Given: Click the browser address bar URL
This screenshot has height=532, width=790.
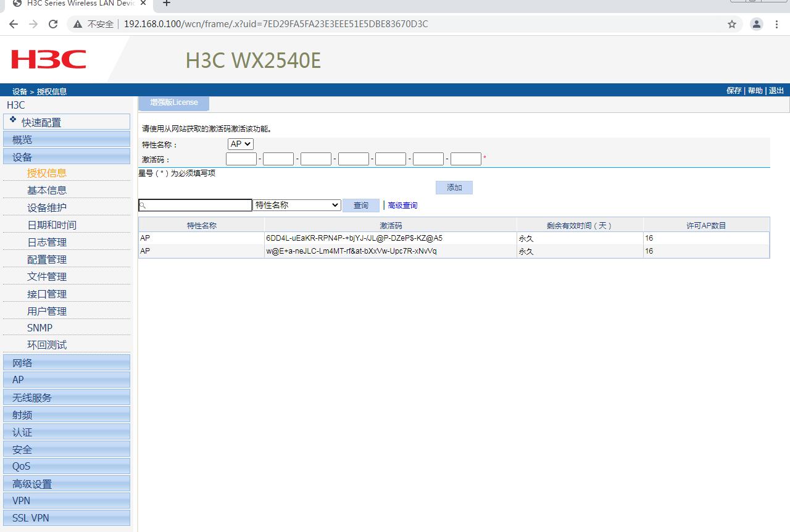Looking at the screenshot, I should 276,24.
